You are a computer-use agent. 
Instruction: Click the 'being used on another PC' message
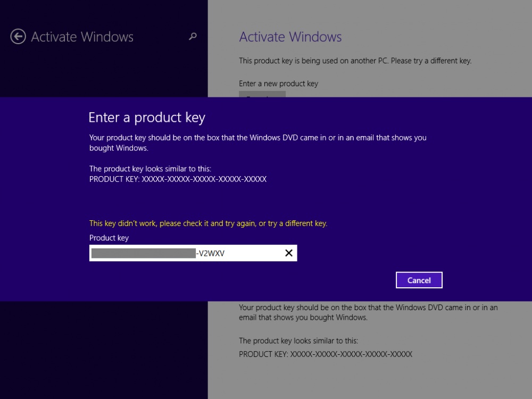point(355,61)
